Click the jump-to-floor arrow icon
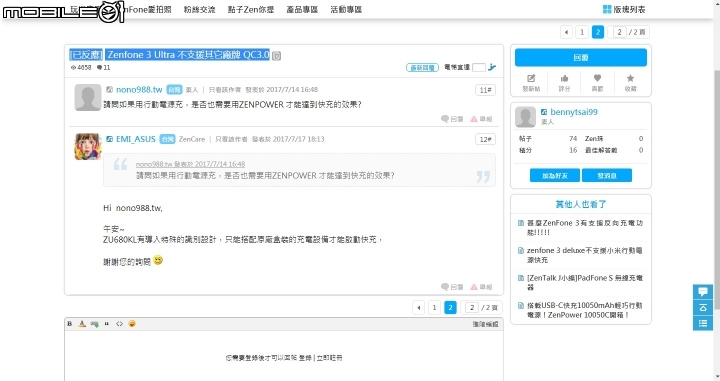 pos(492,67)
